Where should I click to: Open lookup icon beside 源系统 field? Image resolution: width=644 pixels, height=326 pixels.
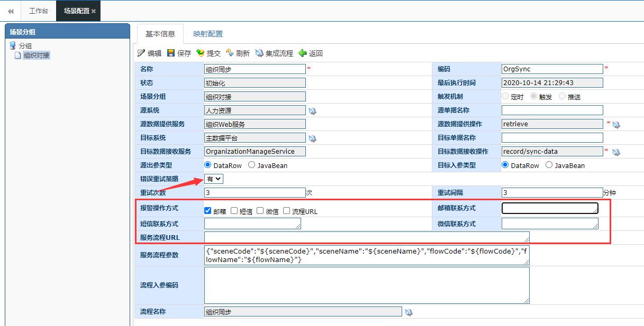pos(312,111)
